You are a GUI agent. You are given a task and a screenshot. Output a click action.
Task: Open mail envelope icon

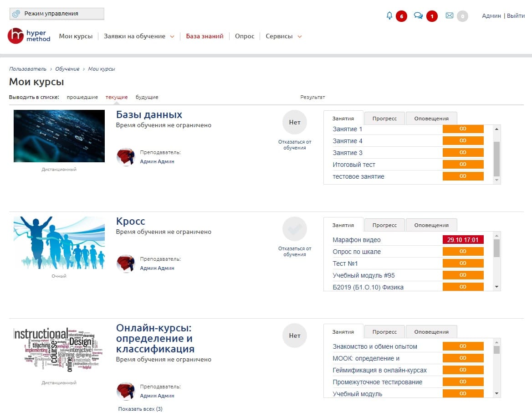point(450,15)
